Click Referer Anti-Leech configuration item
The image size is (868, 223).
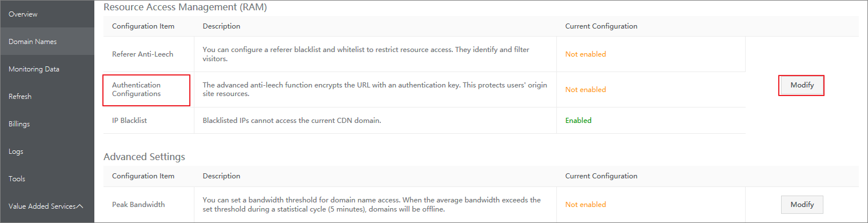point(142,54)
